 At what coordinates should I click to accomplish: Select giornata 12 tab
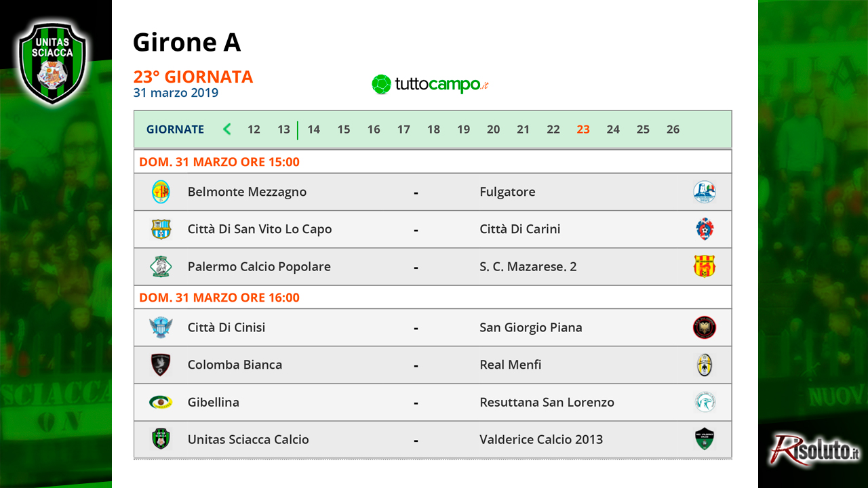[x=254, y=129]
